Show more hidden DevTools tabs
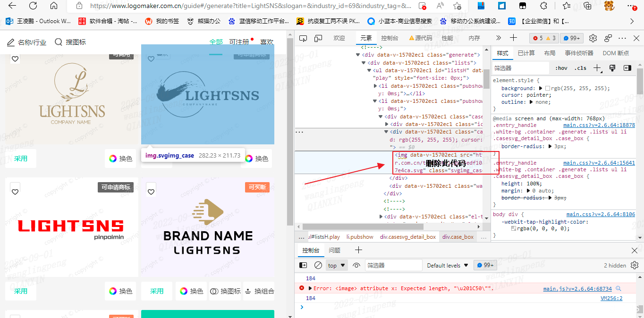 pyautogui.click(x=499, y=38)
